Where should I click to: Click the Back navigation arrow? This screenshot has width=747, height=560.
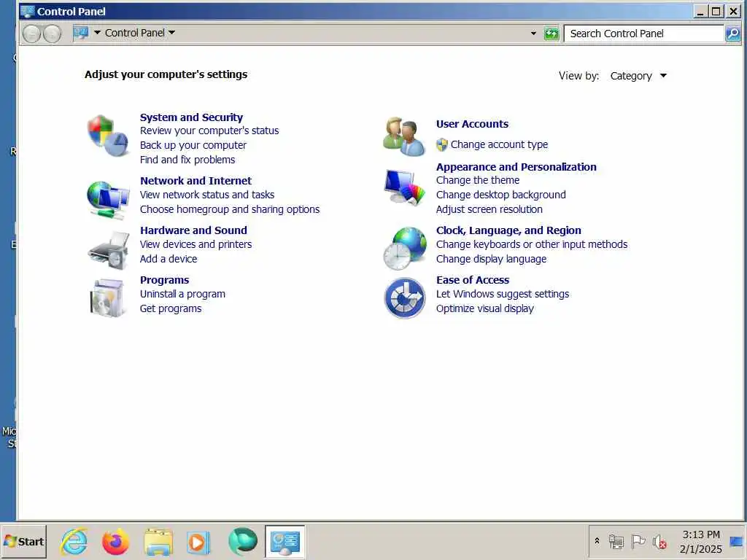(31, 34)
